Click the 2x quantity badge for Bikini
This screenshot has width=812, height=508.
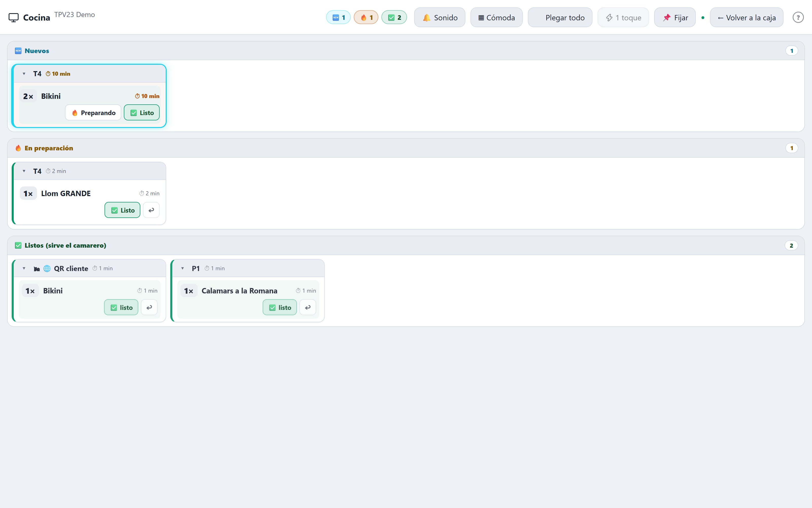tap(28, 97)
